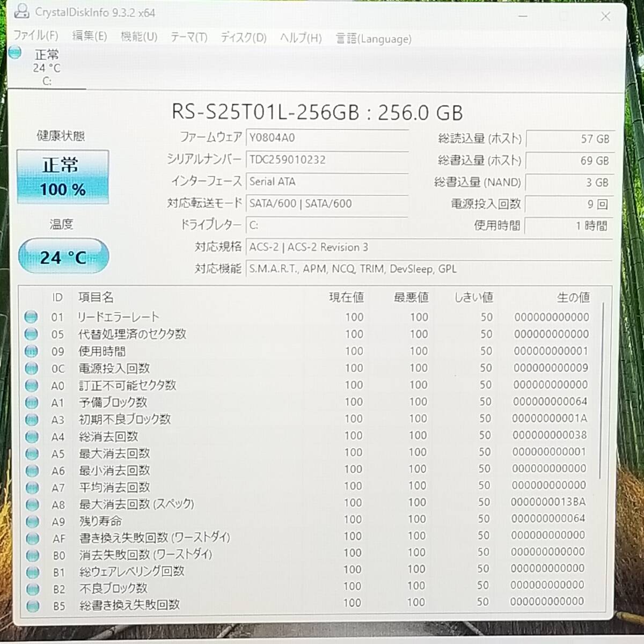Viewport: 644px width, 644px height.
Task: Open the 機能(U) menu
Action: coord(139,36)
